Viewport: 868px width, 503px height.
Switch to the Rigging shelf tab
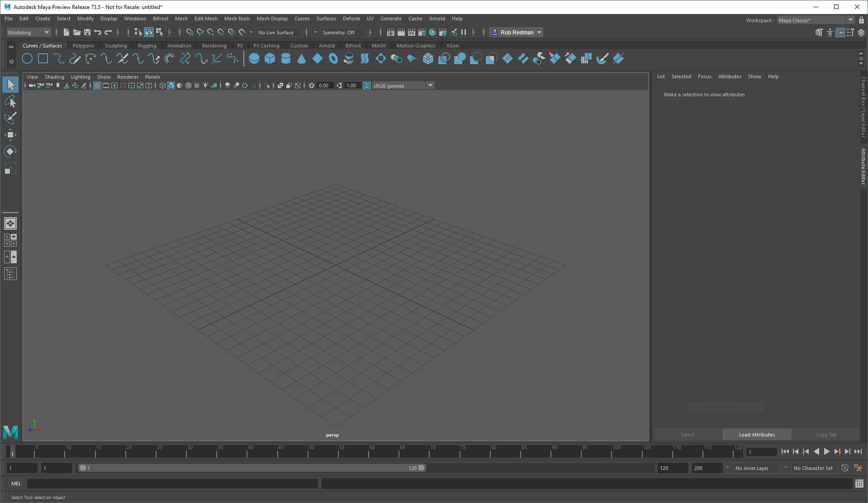coord(147,46)
